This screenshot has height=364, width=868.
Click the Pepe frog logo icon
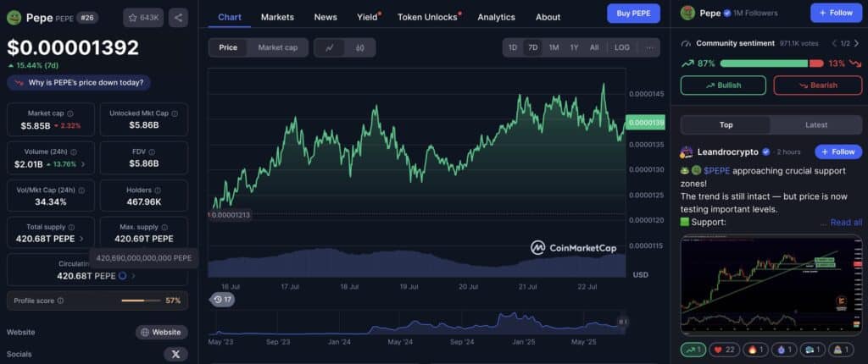pos(14,17)
